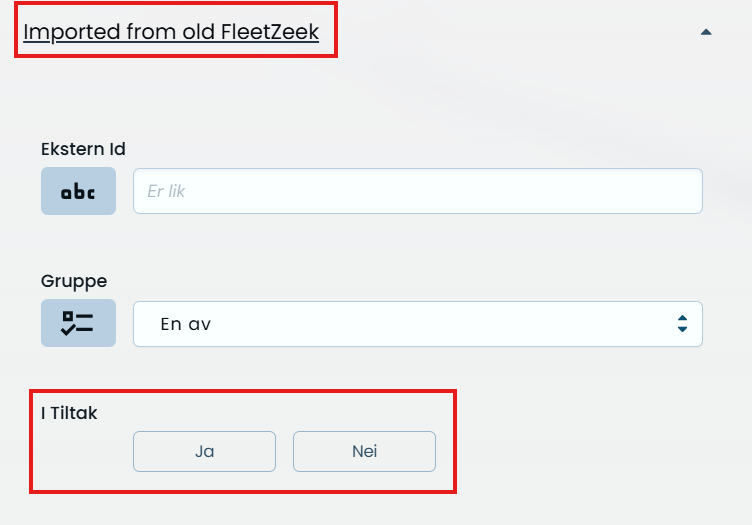Image resolution: width=752 pixels, height=525 pixels.
Task: Click the abc text operator icon
Action: click(x=78, y=191)
